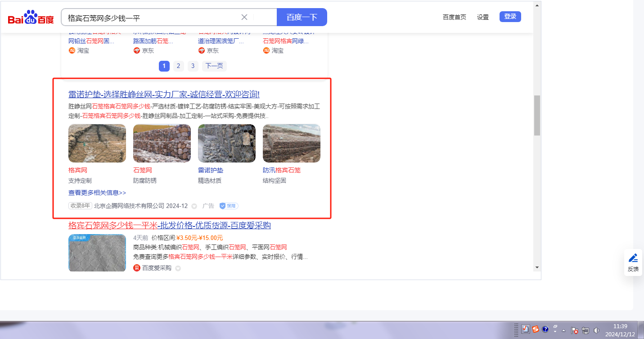Click 北京企腾网络技术有限公司 advertiser name
644x339 pixels.
click(129, 206)
